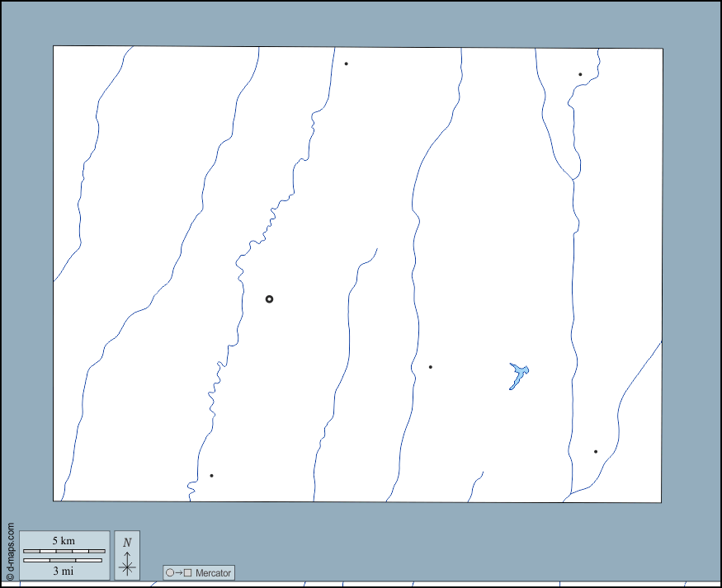Viewport: 722px width, 588px height.
Task: Click the "5 km" scale text
Action: (x=64, y=541)
